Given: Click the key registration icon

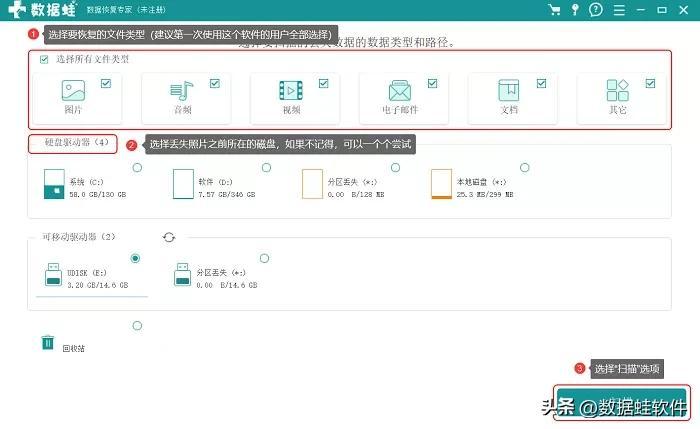Looking at the screenshot, I should pos(575,9).
